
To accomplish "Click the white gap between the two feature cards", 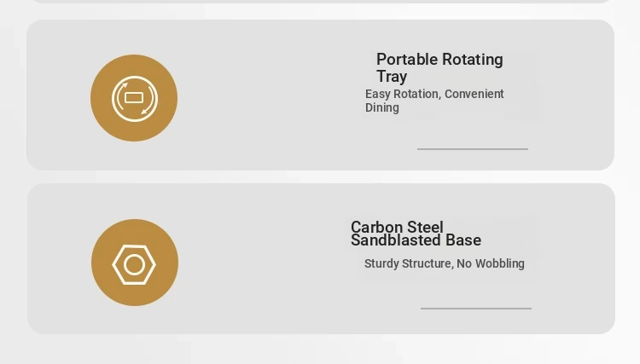I will pyautogui.click(x=320, y=177).
